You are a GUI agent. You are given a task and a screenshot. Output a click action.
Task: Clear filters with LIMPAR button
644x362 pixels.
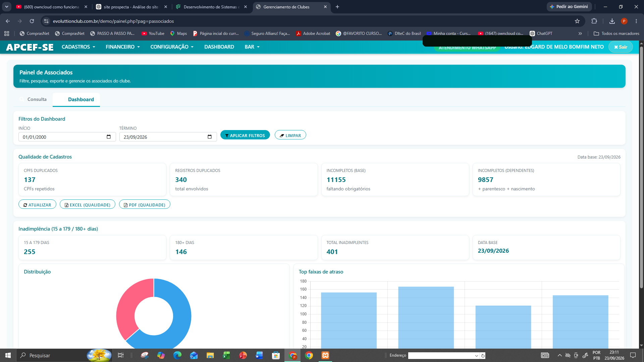(290, 135)
